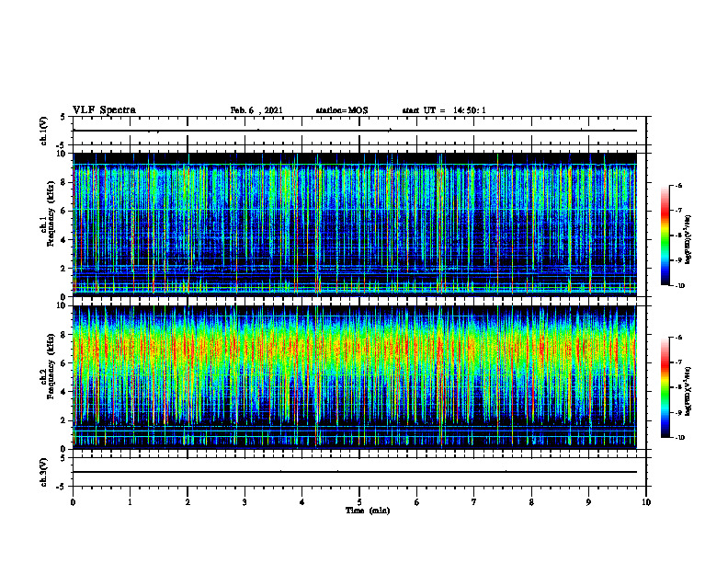This screenshot has width=728, height=563.
Task: Click the "4" kHz tick of ch.2 spectrogram
Action: coord(63,393)
